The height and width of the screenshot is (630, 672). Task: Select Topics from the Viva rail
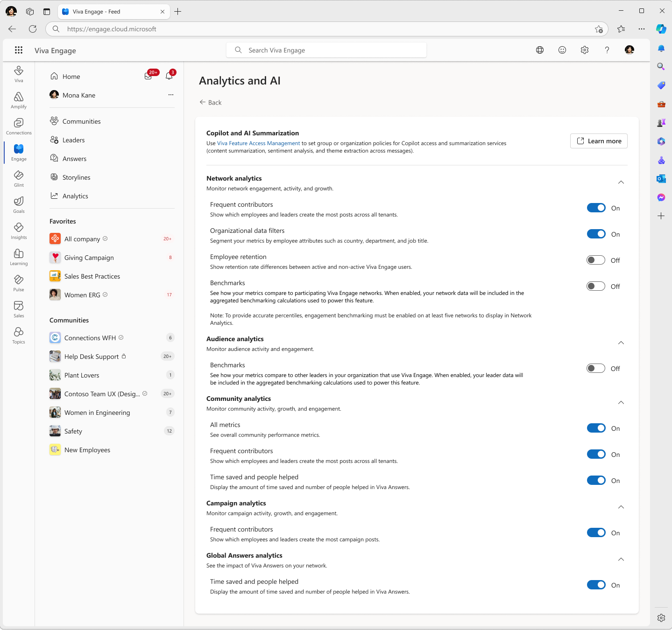point(18,335)
